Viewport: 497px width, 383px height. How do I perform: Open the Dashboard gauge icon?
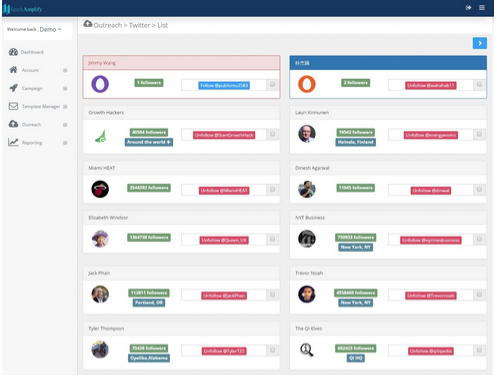(13, 52)
